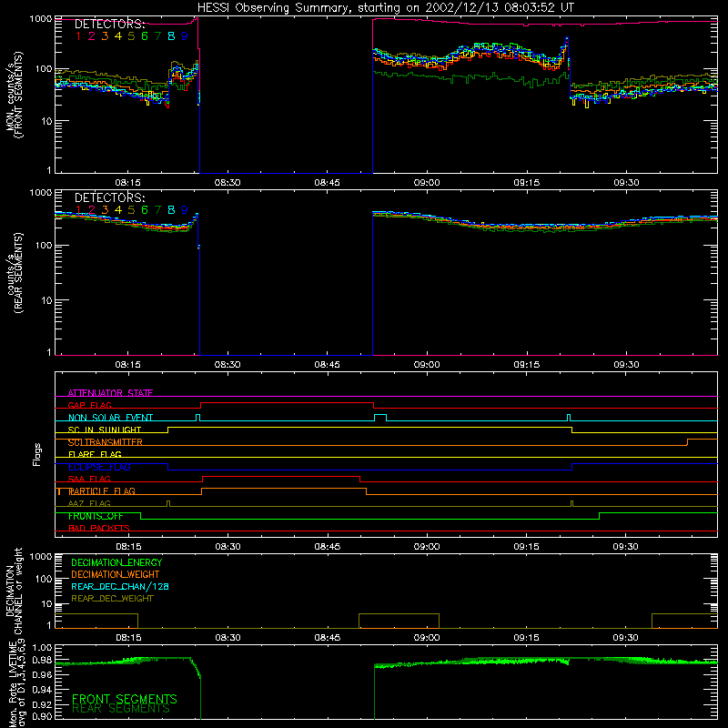Click the 09:15 tick label under rear segments plot
Screen dimensions: 728x728
click(527, 365)
